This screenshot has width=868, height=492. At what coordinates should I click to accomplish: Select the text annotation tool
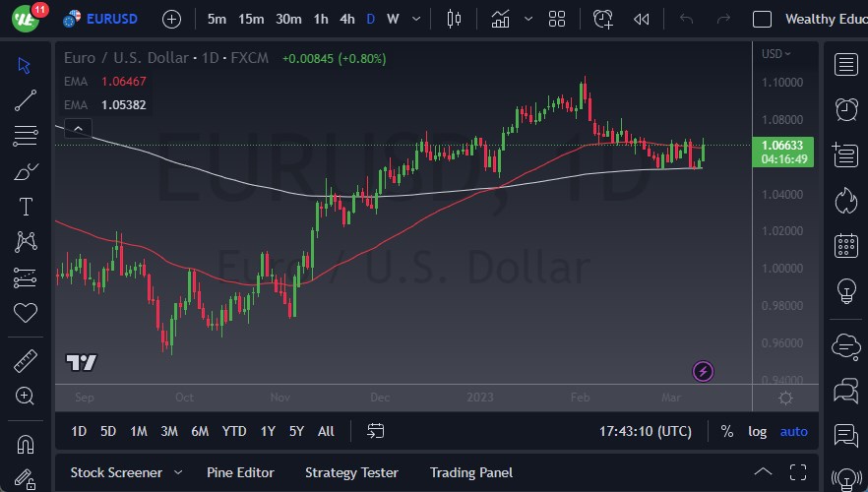(26, 207)
